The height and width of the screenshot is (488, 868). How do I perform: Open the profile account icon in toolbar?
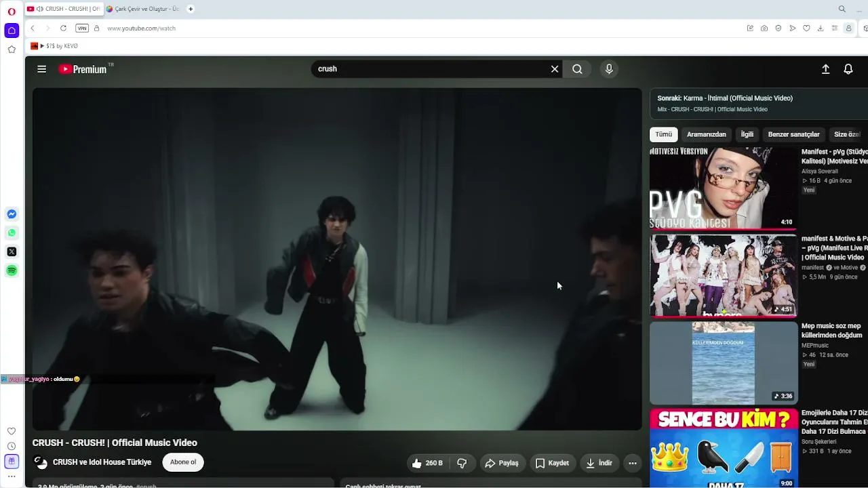pos(848,28)
